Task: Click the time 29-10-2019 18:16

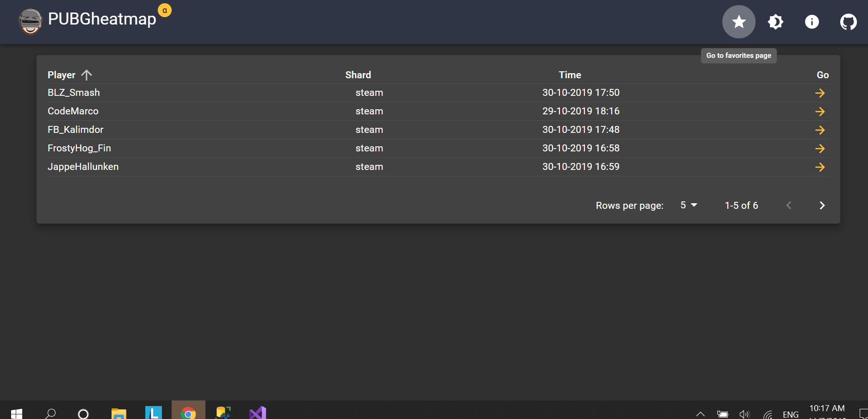Action: click(581, 111)
